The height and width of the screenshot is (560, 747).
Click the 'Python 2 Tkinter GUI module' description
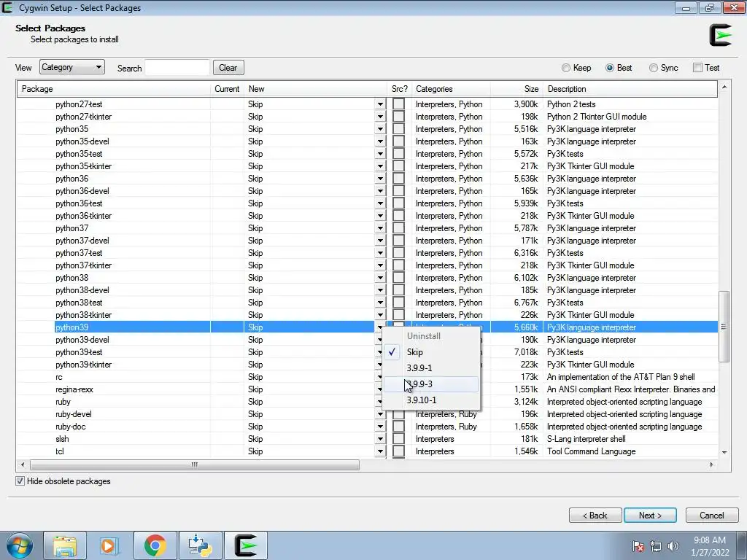597,117
